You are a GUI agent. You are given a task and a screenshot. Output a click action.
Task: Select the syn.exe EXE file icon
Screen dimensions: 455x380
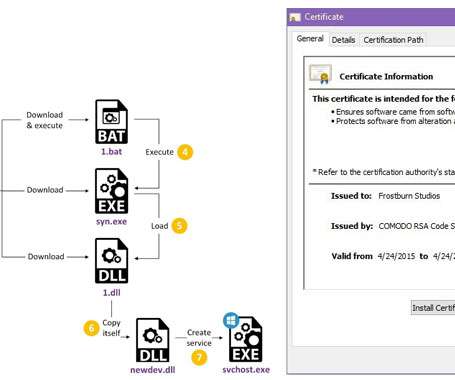click(x=111, y=191)
